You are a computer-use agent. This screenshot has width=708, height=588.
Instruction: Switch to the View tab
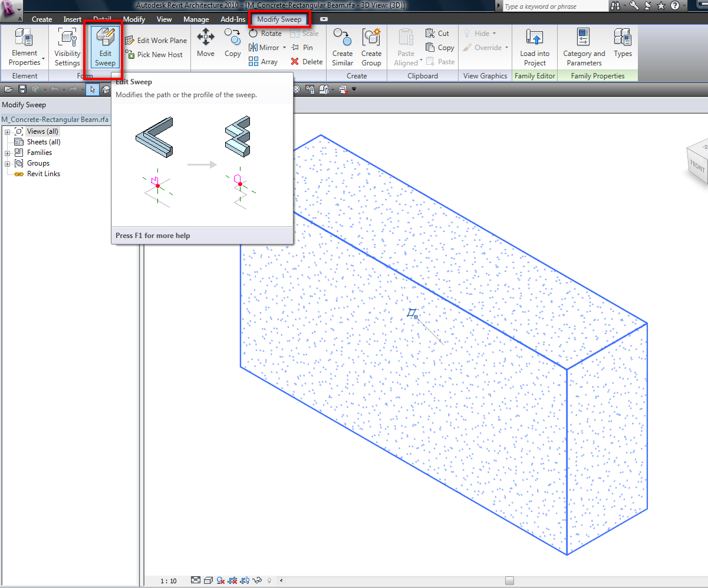[164, 19]
